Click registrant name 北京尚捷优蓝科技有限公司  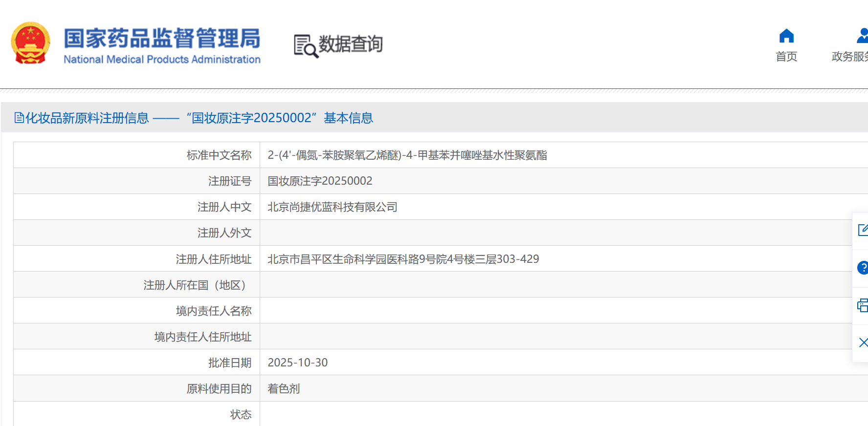332,207
